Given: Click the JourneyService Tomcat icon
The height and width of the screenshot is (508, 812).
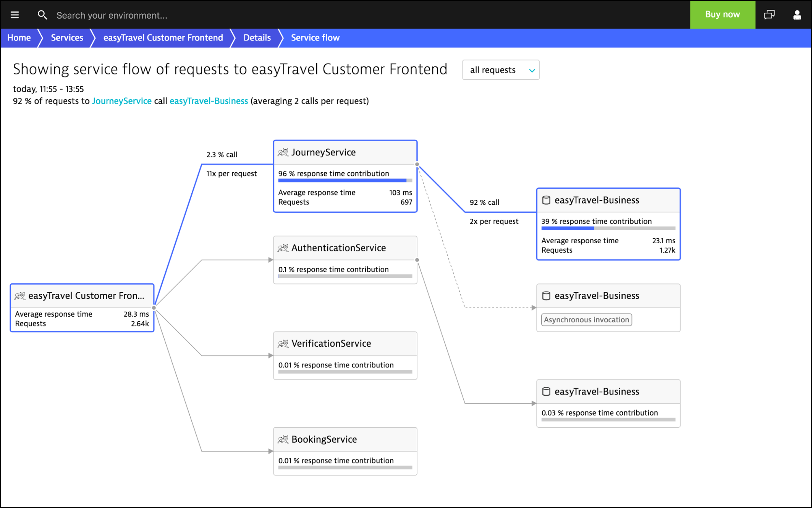Looking at the screenshot, I should click(x=283, y=152).
